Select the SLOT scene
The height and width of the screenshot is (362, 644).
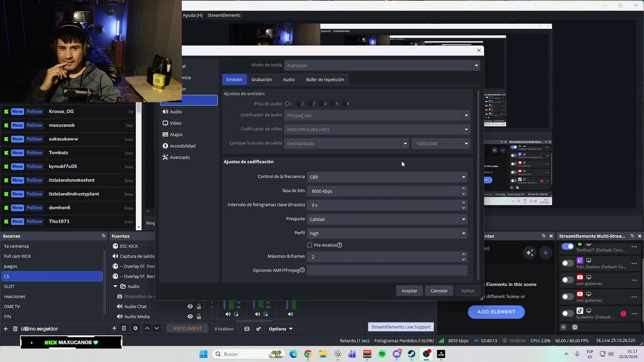52,286
